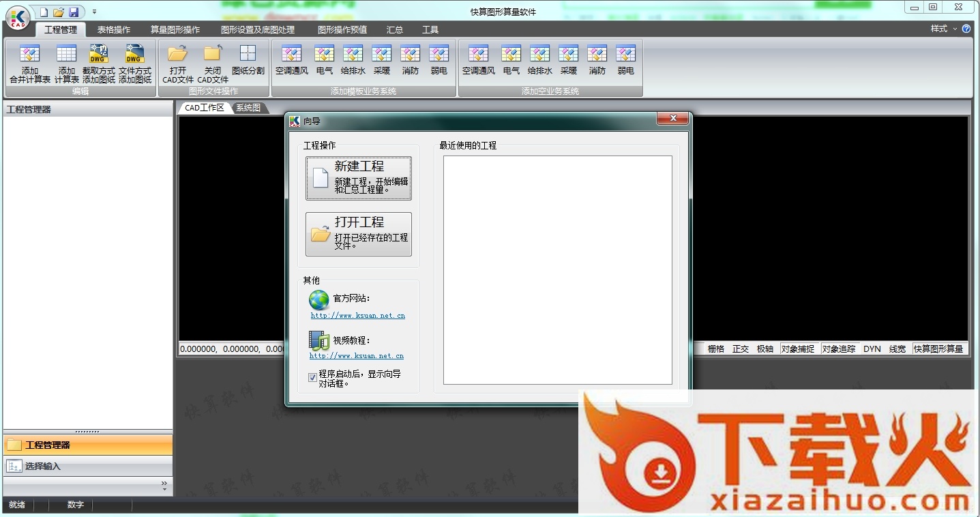The image size is (980, 517).
Task: Uncheck 程序启动后显示向导对话框 checkbox
Action: pyautogui.click(x=312, y=377)
